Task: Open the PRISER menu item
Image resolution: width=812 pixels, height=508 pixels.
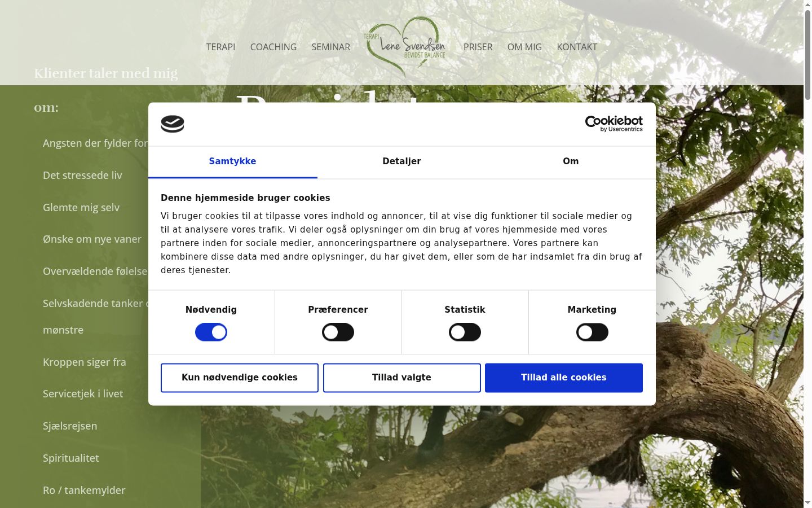Action: coord(478,47)
